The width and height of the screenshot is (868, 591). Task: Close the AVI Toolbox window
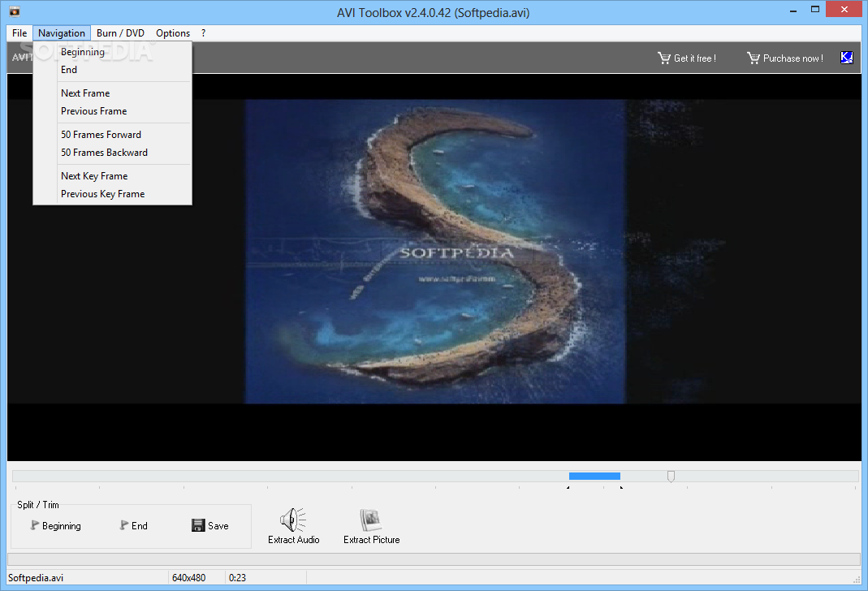pos(844,10)
